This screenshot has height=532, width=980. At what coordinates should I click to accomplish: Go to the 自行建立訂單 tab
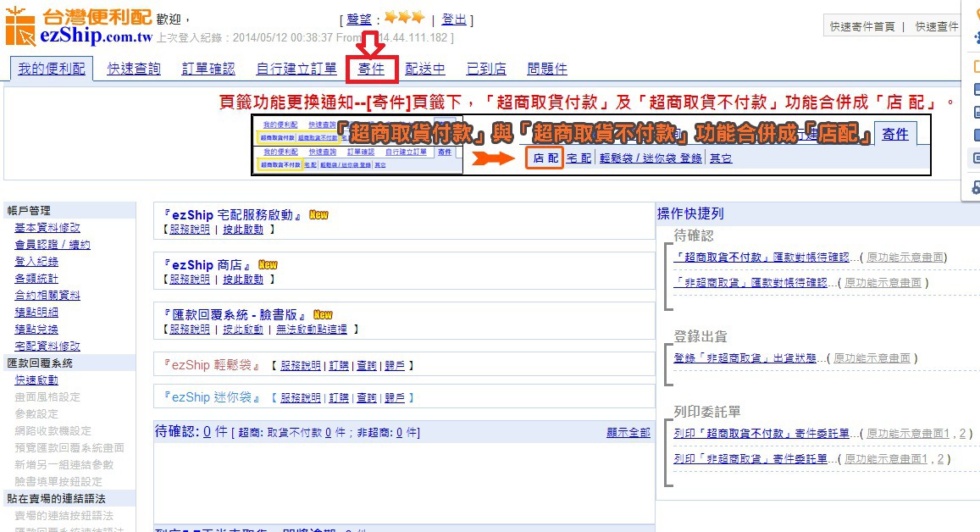(296, 69)
